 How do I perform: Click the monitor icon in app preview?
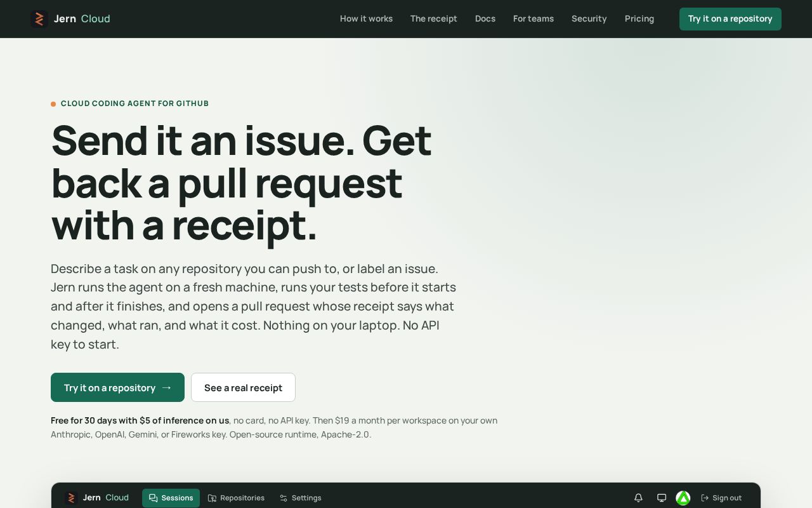click(x=662, y=498)
